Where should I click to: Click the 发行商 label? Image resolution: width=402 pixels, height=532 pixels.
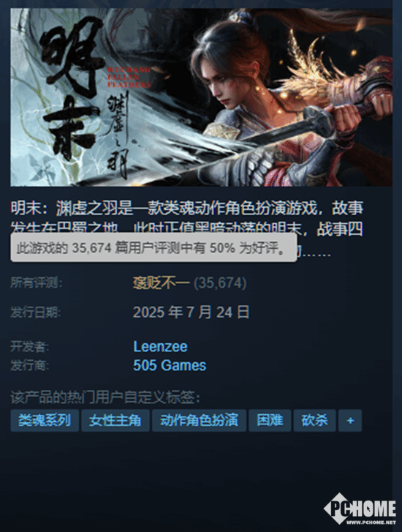point(29,366)
